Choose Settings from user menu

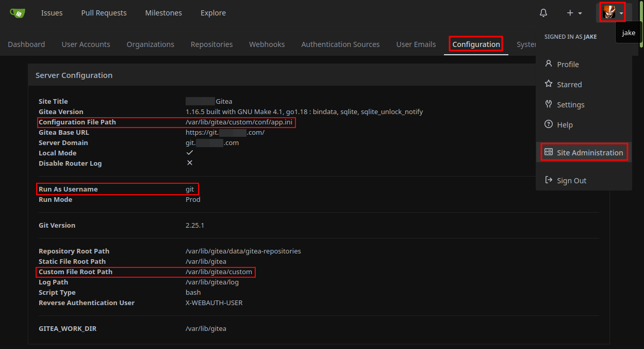(x=584, y=104)
